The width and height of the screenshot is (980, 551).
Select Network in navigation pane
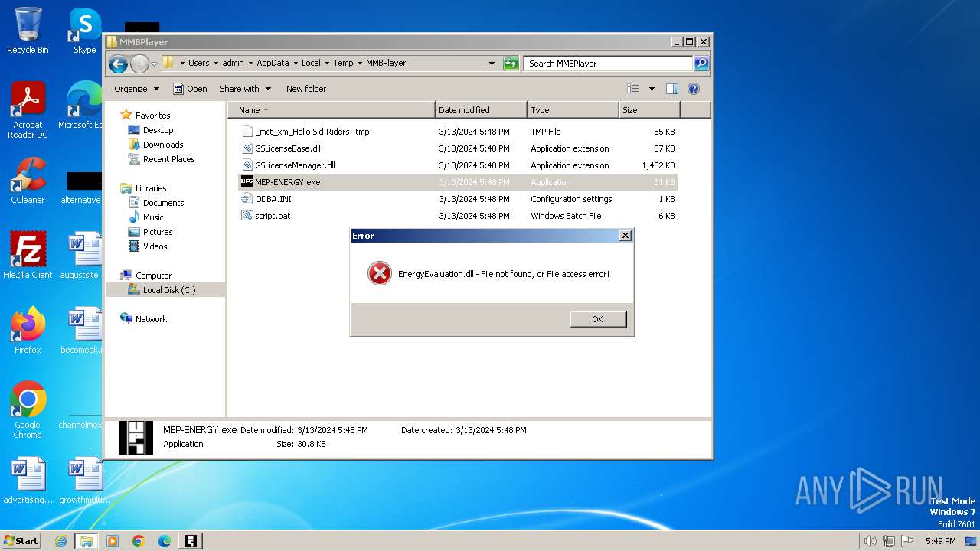tap(151, 319)
